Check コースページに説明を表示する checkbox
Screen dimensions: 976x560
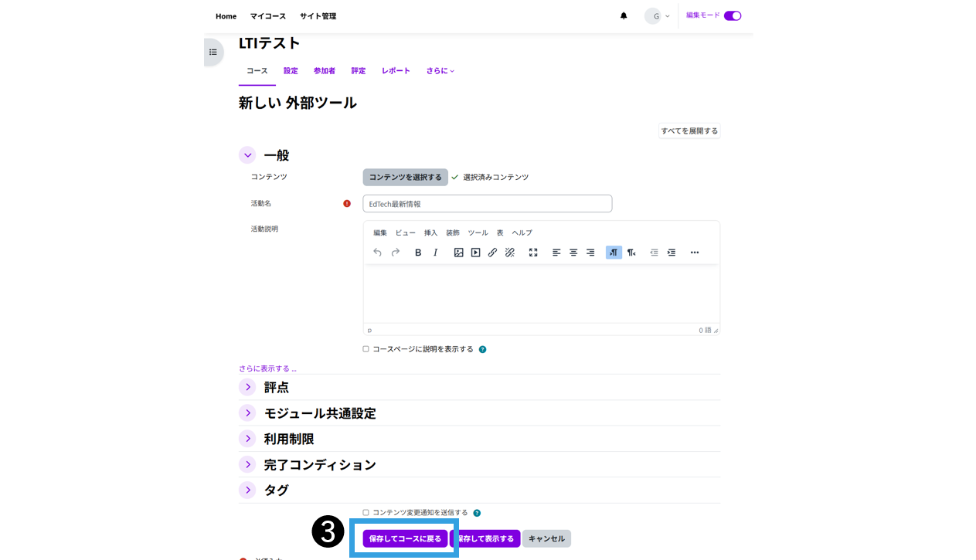point(366,349)
